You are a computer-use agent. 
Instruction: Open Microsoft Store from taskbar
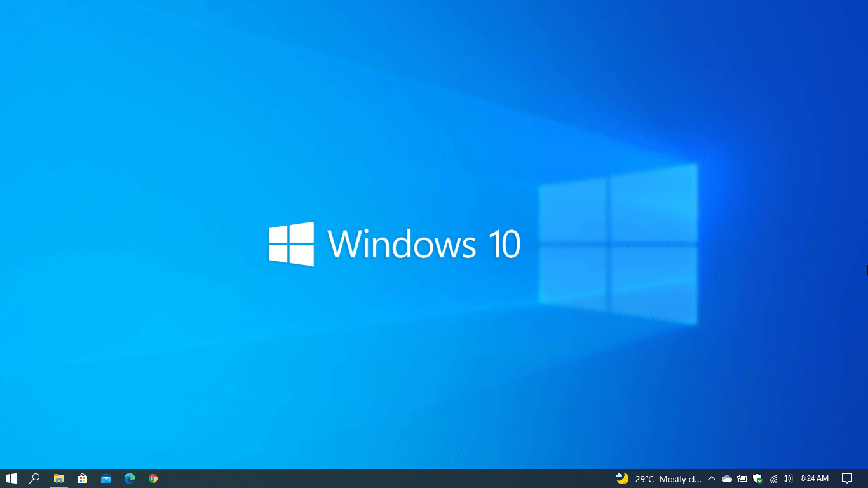coord(82,478)
